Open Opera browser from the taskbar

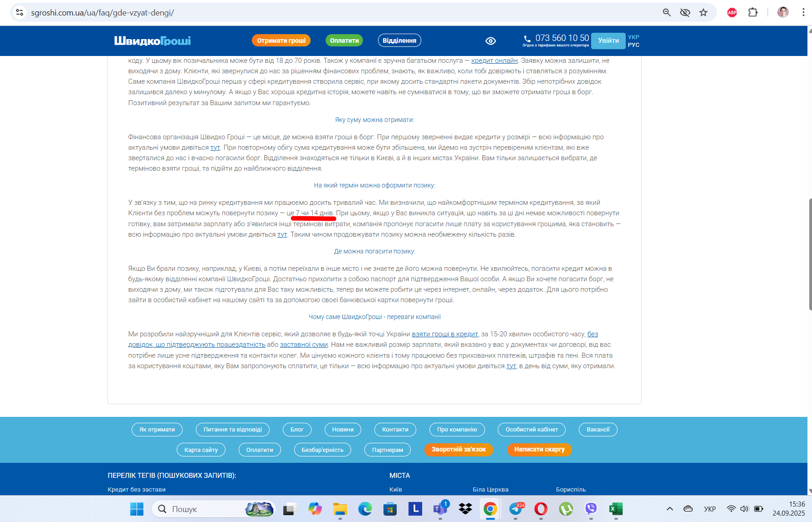[x=541, y=509]
